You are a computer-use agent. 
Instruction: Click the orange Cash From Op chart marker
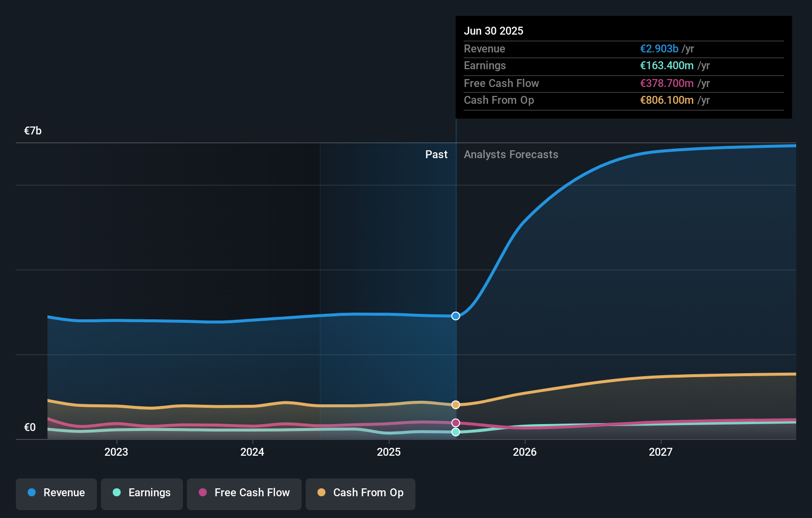coord(455,405)
